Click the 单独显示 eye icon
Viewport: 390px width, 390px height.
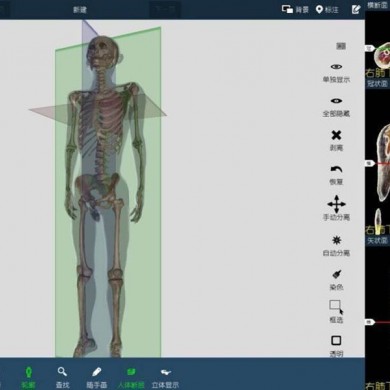[x=336, y=67]
